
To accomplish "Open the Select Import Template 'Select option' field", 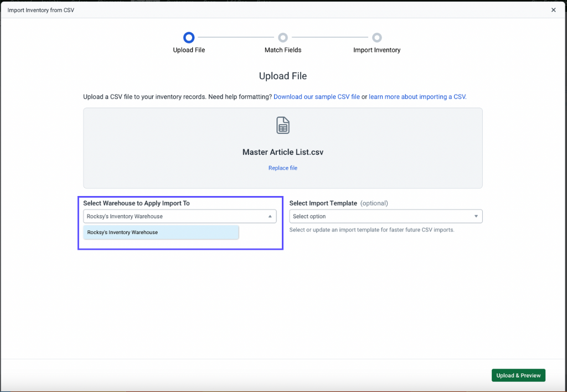I will (382, 216).
